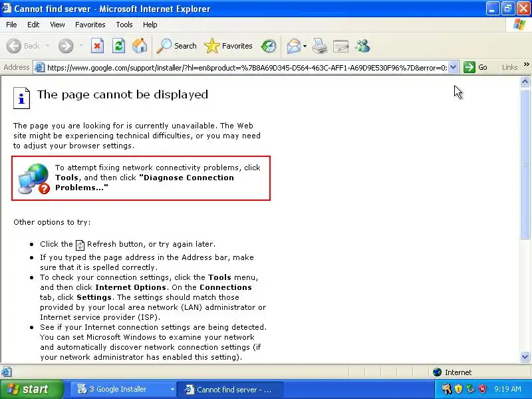
Task: Open the Forward history dropdown arrow
Action: [81, 46]
